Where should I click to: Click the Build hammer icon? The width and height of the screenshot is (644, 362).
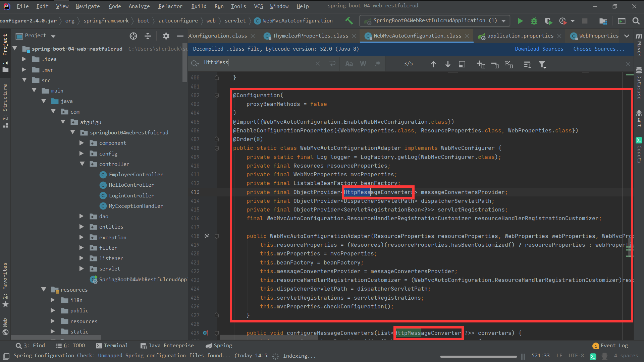pos(349,21)
